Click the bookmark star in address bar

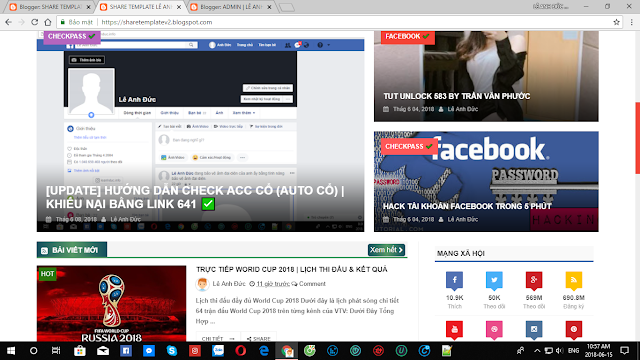pyautogui.click(x=616, y=22)
